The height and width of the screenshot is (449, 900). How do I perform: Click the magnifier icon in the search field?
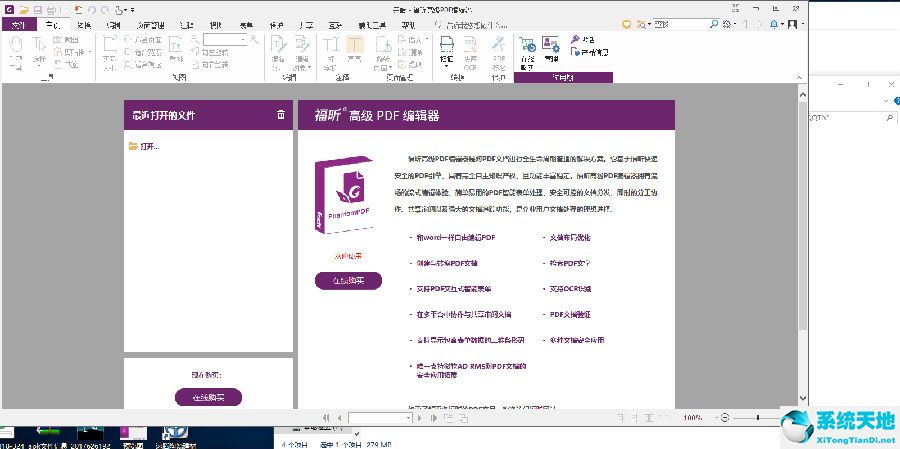coord(713,24)
